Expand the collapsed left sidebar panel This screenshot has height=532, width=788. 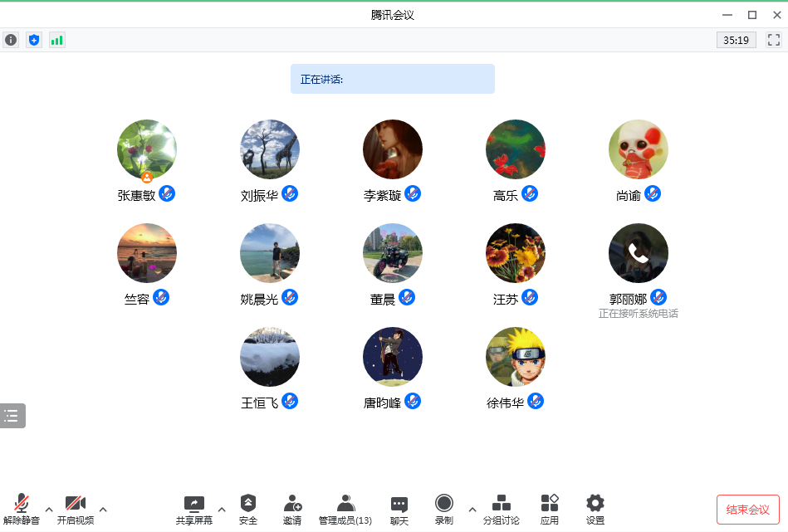(x=12, y=416)
